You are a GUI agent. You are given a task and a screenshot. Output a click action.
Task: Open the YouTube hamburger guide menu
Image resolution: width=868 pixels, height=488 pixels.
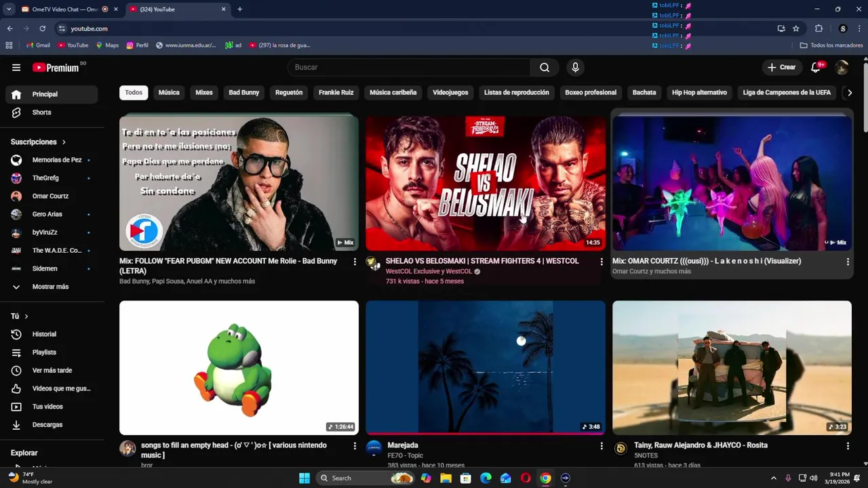pos(16,67)
